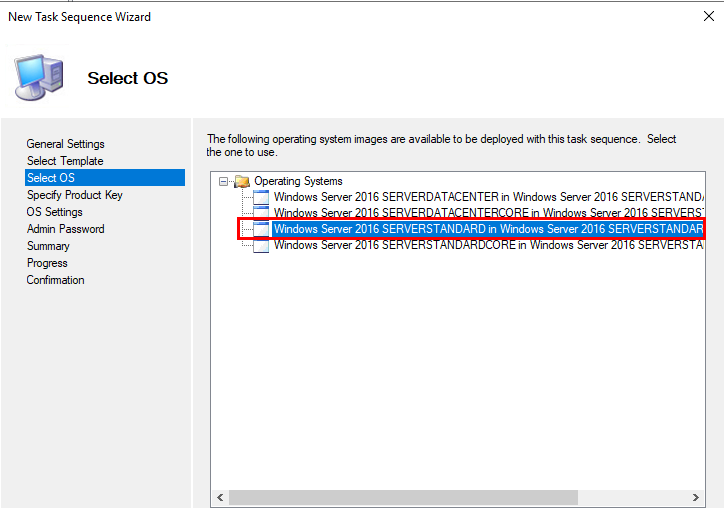The height and width of the screenshot is (508, 724).
Task: Open the OS Settings wizard step
Action: pos(54,212)
